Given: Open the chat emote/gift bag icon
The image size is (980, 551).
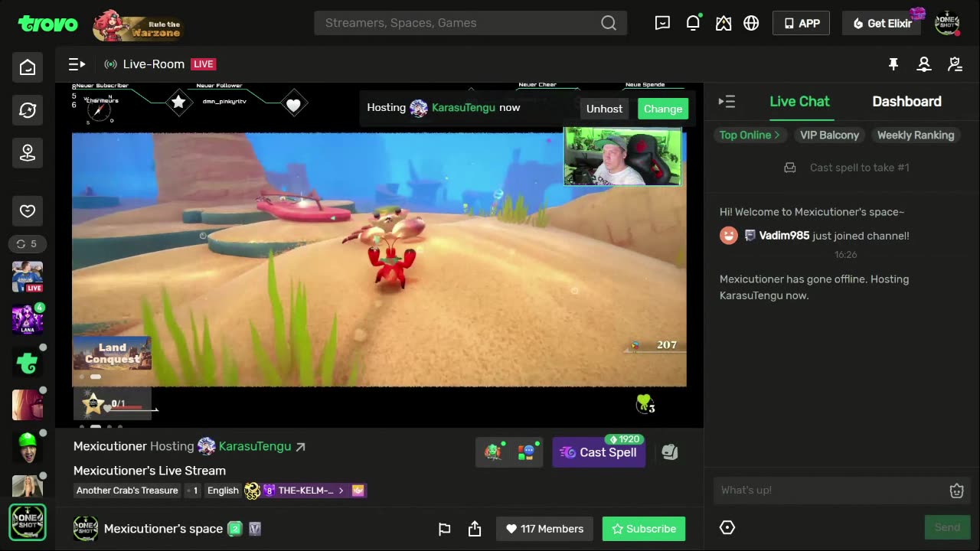Looking at the screenshot, I should pos(956,491).
